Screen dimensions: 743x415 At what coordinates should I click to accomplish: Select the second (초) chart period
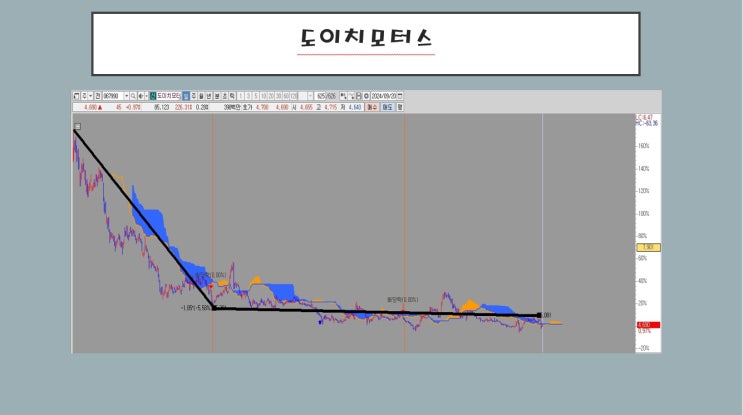coord(225,96)
